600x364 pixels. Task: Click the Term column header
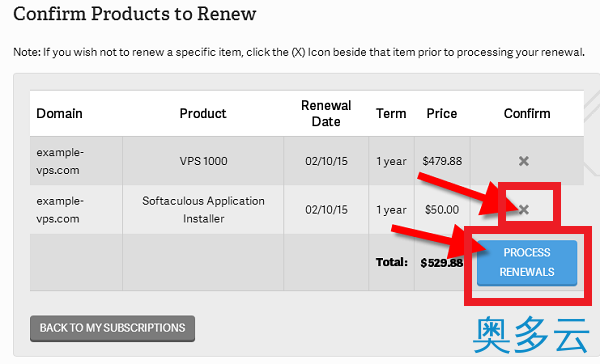click(x=391, y=113)
